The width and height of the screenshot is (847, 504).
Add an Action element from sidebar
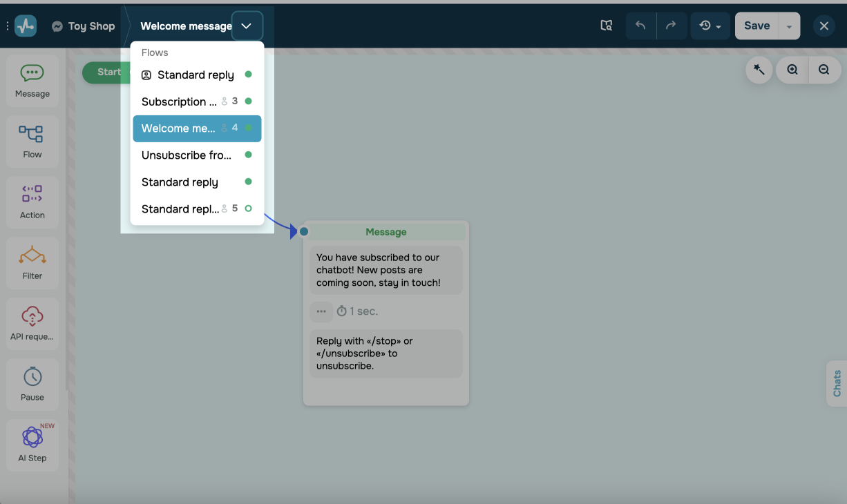click(x=32, y=202)
